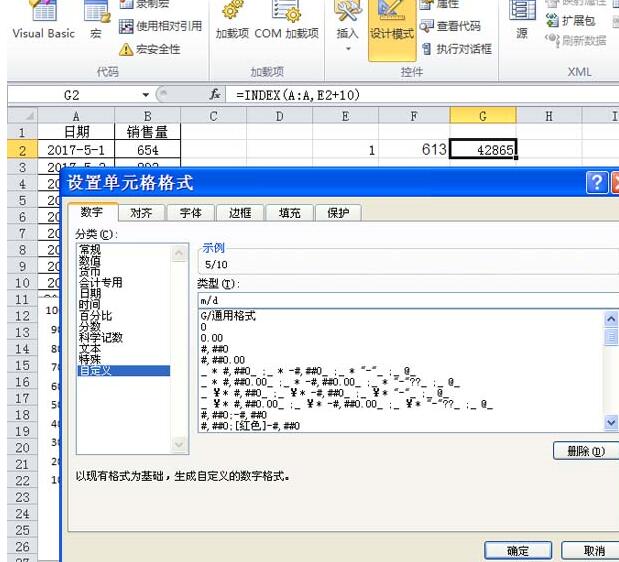Image resolution: width=619 pixels, height=562 pixels.
Task: Switch to the 数字 tab
Action: pos(92,212)
